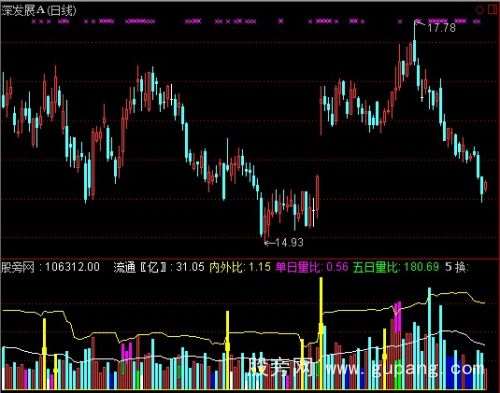The width and height of the screenshot is (500, 393).
Task: Click the tallest yellow volume bar
Action: point(321,333)
